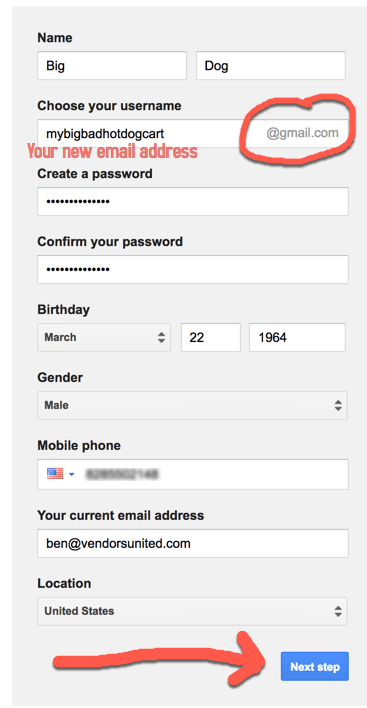The height and width of the screenshot is (708, 367).
Task: Click the Location field stepper arrows
Action: [x=338, y=611]
